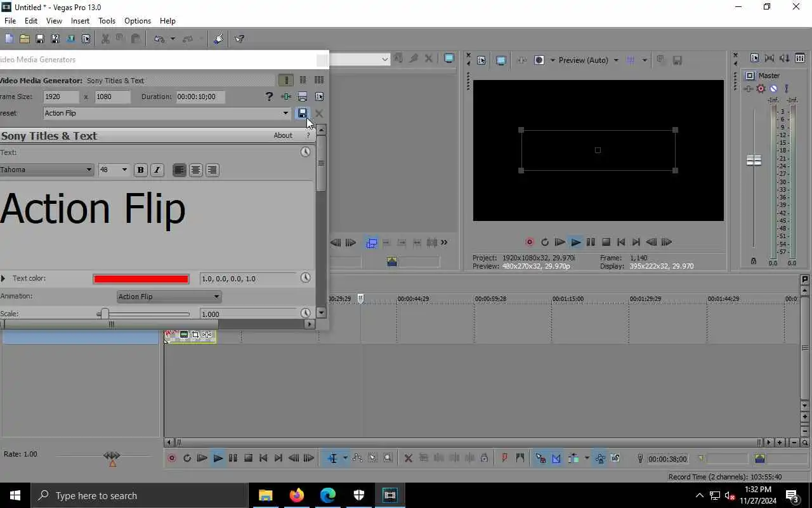The image size is (812, 508).
Task: Open the Insert menu
Action: pyautogui.click(x=80, y=20)
